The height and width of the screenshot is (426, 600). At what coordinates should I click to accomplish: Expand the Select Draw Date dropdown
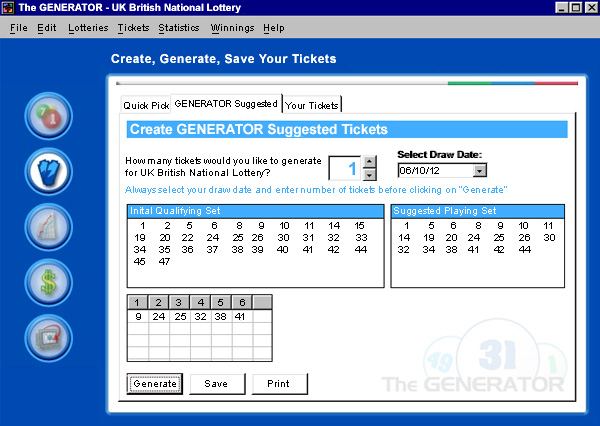(x=479, y=171)
